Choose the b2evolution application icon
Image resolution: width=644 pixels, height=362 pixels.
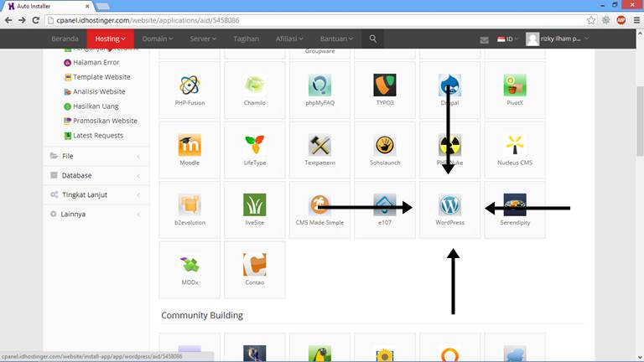pyautogui.click(x=190, y=204)
